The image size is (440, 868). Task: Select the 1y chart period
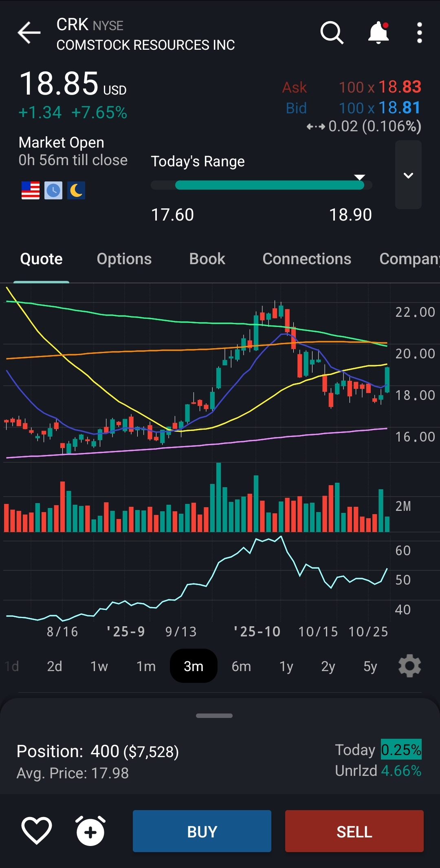coord(286,666)
